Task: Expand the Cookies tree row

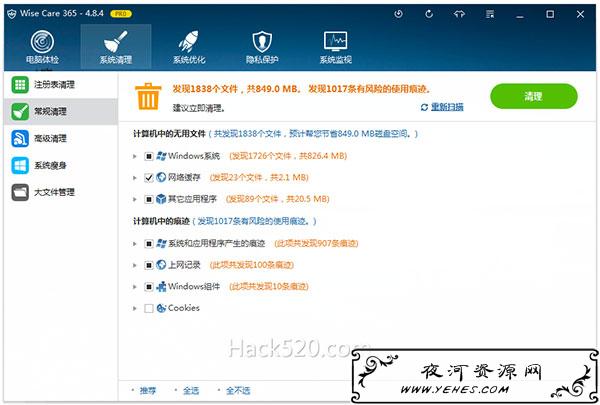Action: [135, 308]
